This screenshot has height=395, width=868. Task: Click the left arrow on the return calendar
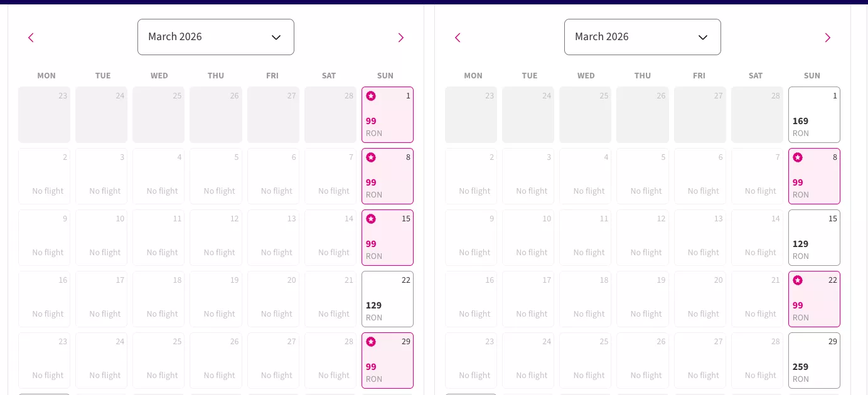tap(458, 38)
